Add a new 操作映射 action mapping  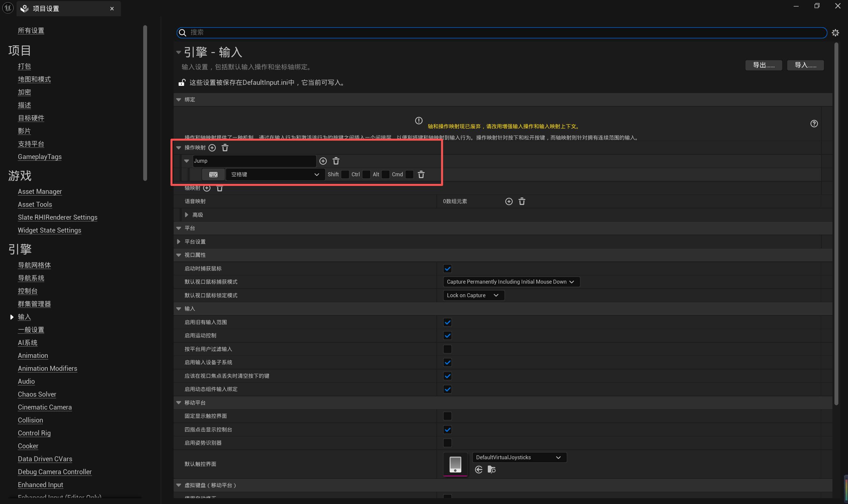click(212, 148)
